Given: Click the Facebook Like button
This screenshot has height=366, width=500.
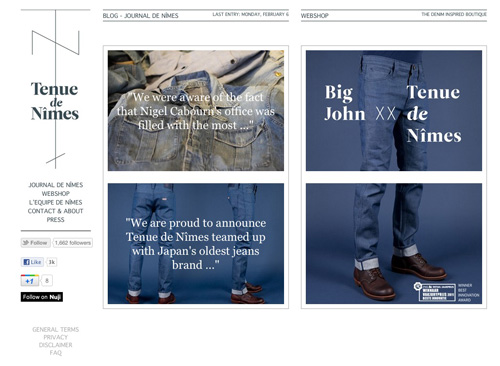Looking at the screenshot, I should (32, 262).
